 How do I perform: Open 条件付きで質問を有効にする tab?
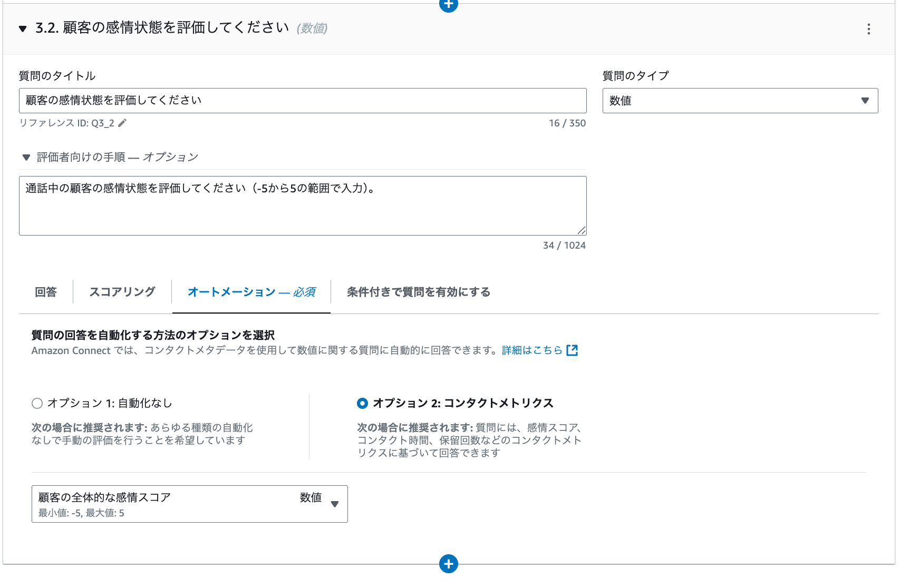pyautogui.click(x=419, y=292)
